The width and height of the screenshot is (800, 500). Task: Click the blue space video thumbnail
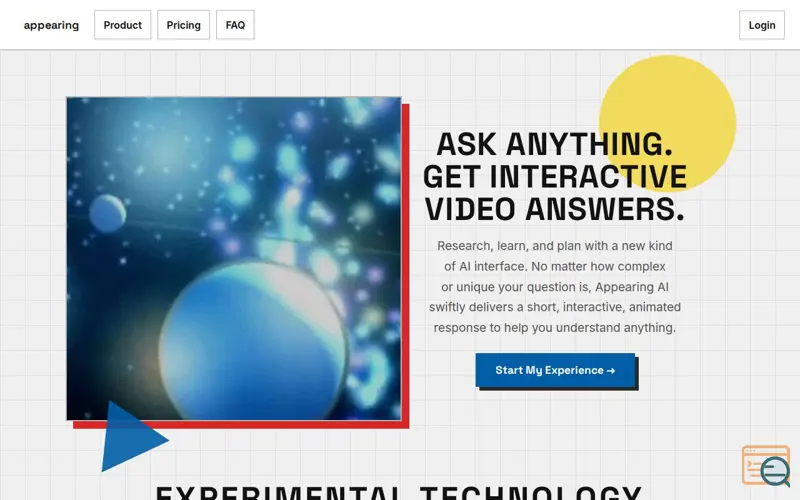(234, 258)
